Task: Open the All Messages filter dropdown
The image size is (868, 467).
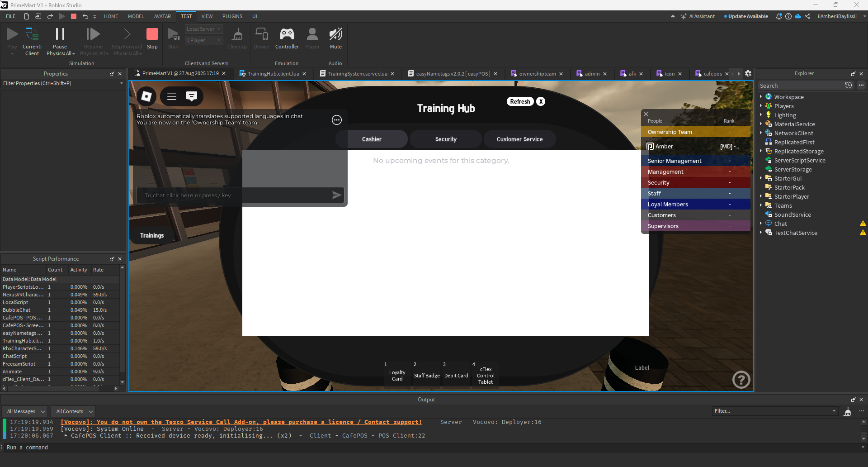Action: pyautogui.click(x=25, y=411)
